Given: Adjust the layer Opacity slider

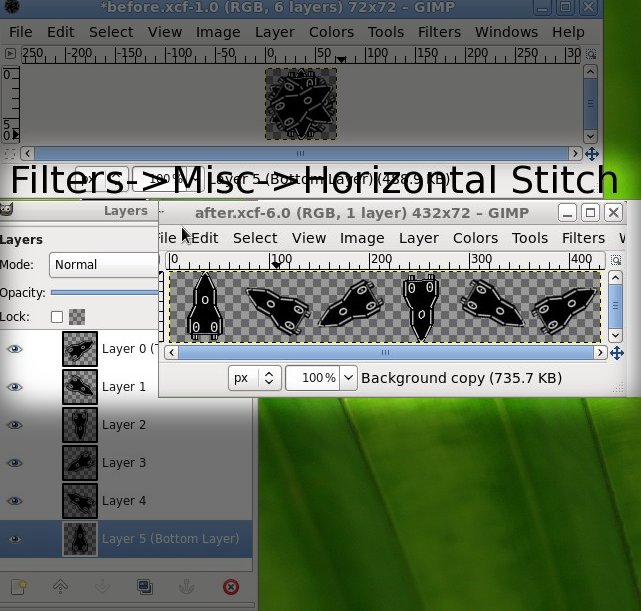Looking at the screenshot, I should pos(105,293).
